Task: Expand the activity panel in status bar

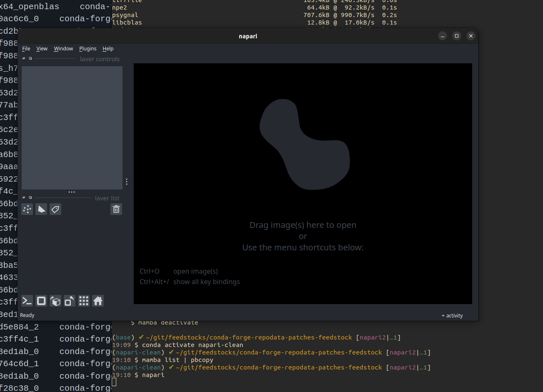Action: (452, 316)
